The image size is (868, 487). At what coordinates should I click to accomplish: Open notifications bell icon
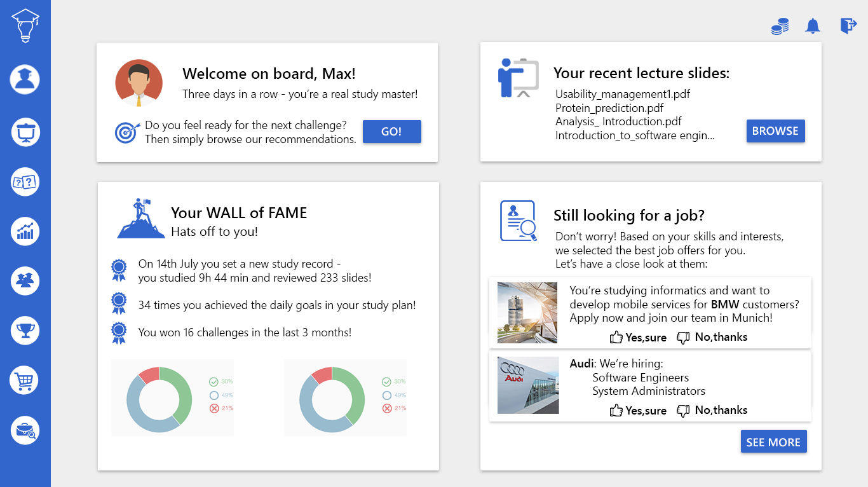(813, 26)
